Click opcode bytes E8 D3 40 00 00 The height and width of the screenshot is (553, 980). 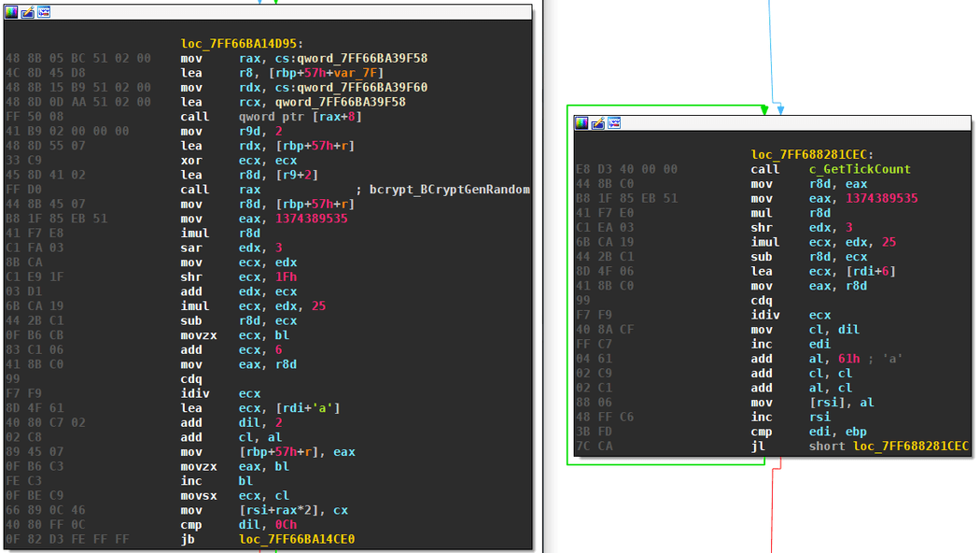click(x=627, y=169)
